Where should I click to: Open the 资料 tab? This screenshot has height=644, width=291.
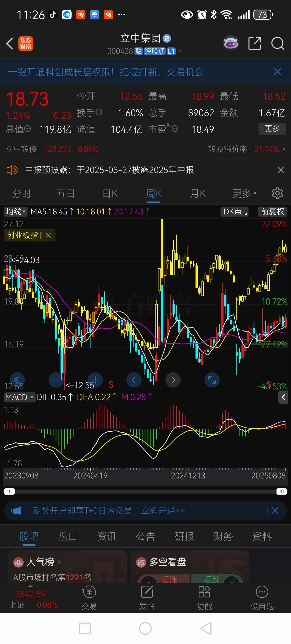(x=262, y=536)
